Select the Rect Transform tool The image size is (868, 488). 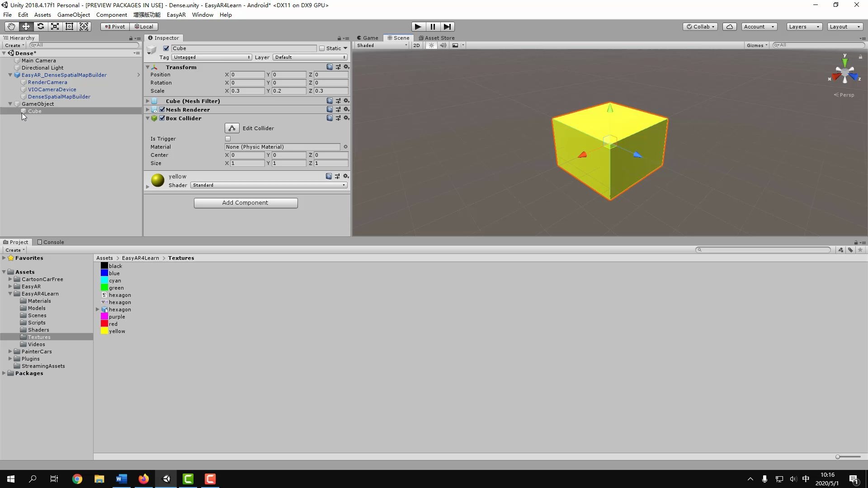pyautogui.click(x=70, y=27)
